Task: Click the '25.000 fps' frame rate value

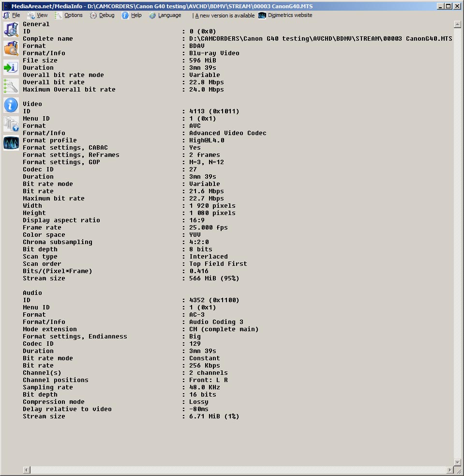Action: [209, 228]
